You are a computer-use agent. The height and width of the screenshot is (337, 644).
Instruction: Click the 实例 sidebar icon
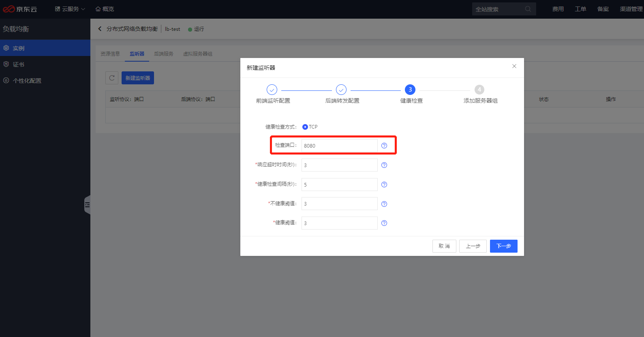[x=6, y=48]
